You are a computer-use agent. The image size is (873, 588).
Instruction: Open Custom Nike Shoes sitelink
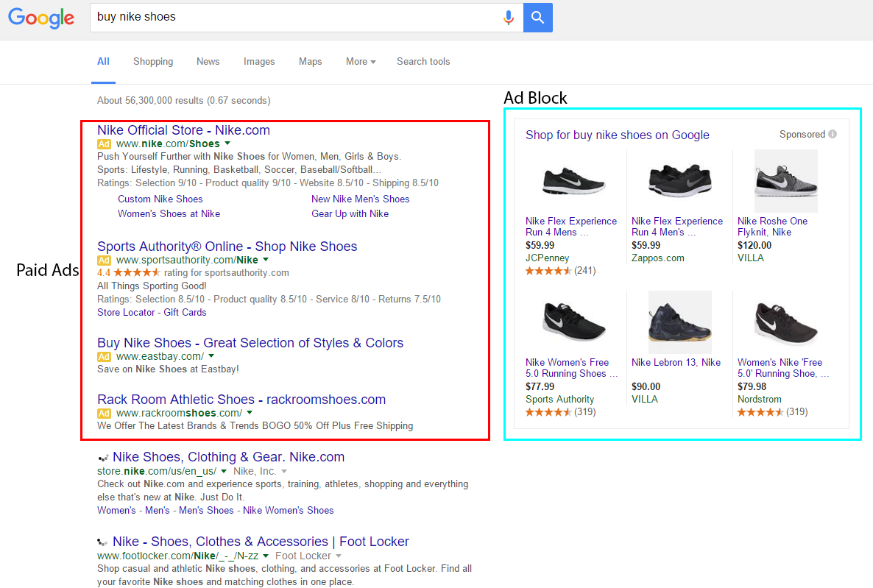point(160,199)
